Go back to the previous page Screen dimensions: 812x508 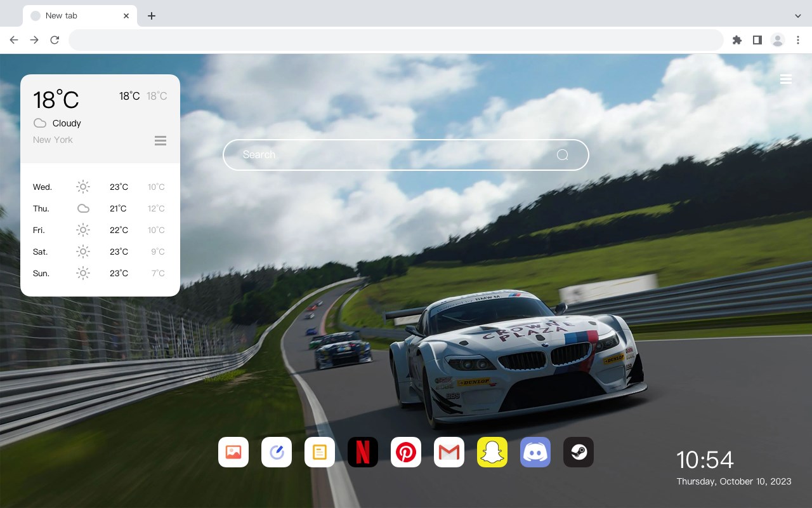tap(14, 40)
